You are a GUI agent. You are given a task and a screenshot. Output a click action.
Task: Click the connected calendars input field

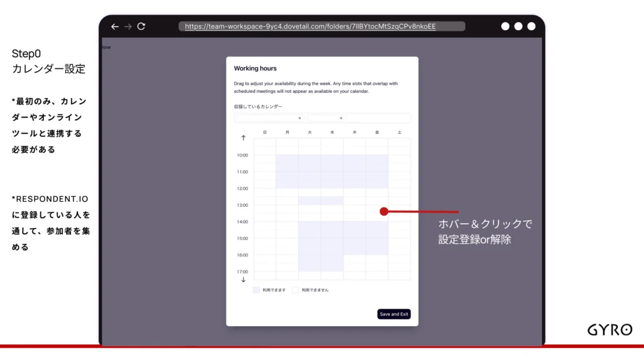[377, 118]
